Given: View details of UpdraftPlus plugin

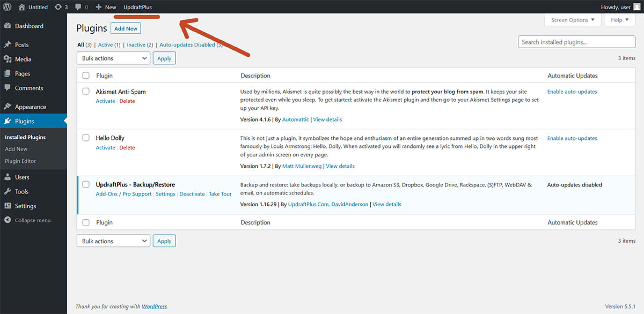Looking at the screenshot, I should point(387,204).
